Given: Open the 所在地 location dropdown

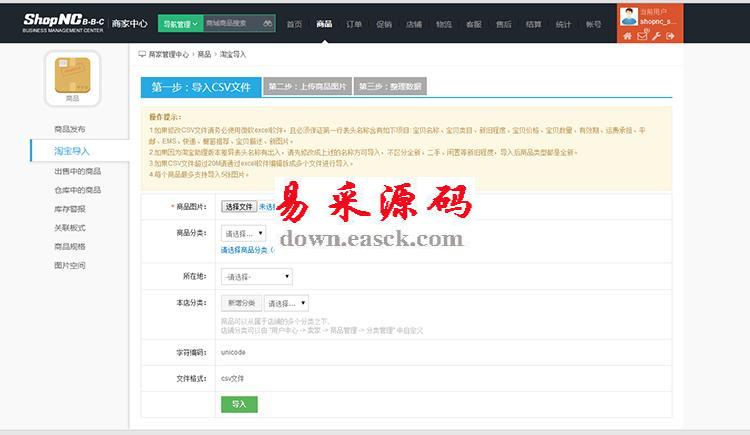Looking at the screenshot, I should [x=256, y=276].
